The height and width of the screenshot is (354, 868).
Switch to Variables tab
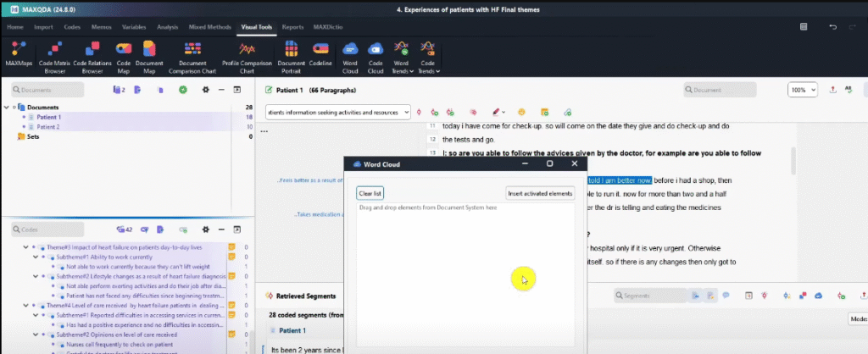(134, 26)
